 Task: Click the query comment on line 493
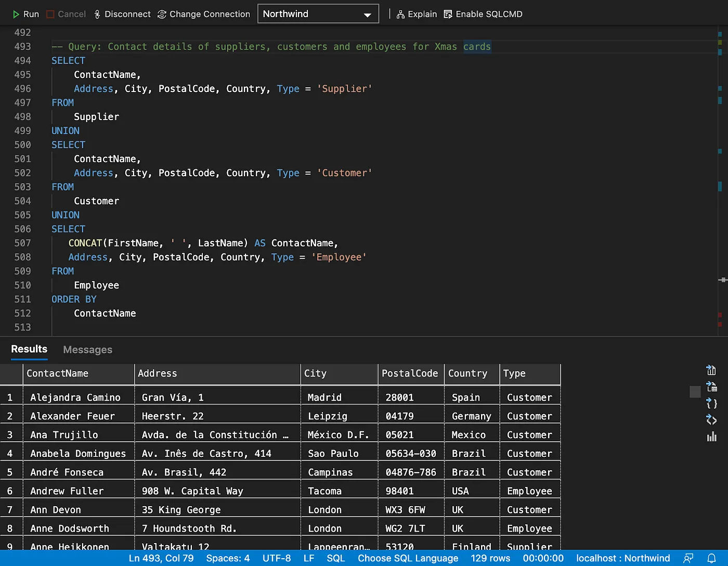(271, 47)
